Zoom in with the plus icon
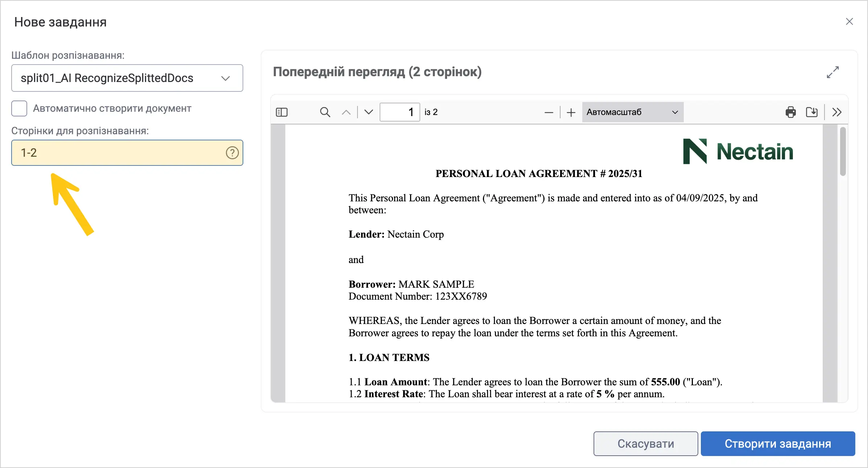The image size is (868, 468). 571,112
